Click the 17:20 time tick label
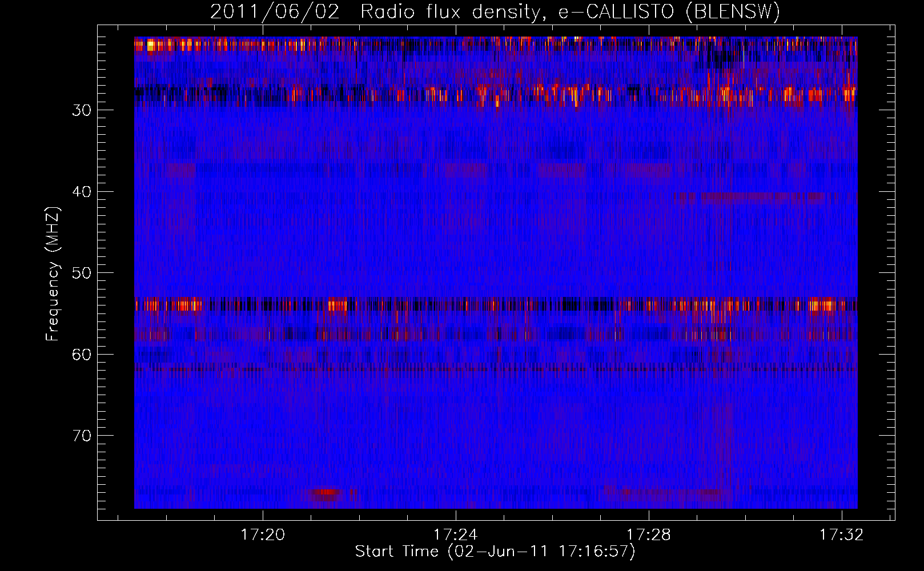Image resolution: width=924 pixels, height=571 pixels. pyautogui.click(x=263, y=535)
